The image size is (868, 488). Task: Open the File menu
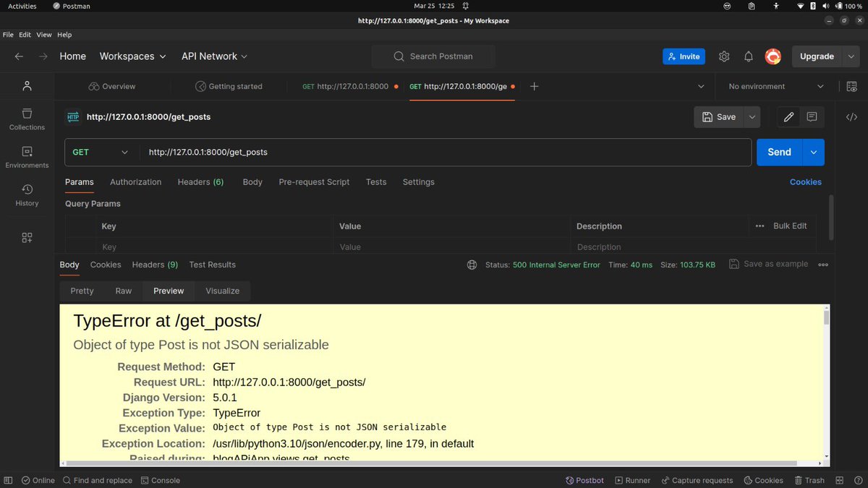pos(8,35)
